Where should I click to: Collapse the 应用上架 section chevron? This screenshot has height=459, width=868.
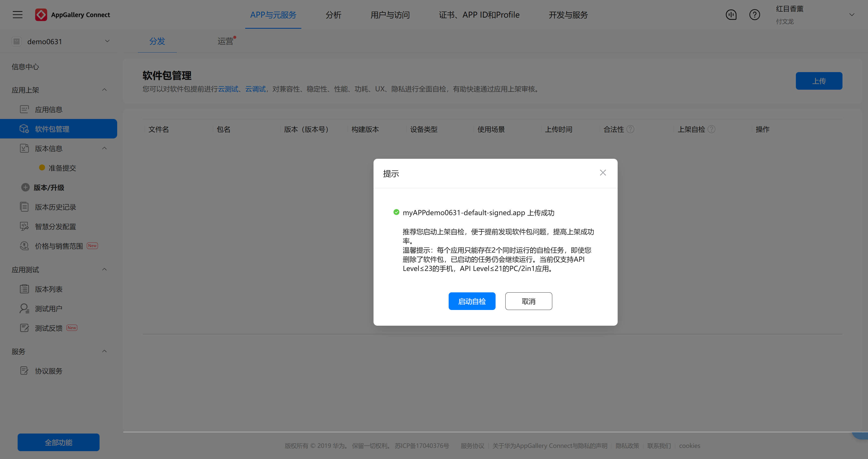tap(104, 90)
